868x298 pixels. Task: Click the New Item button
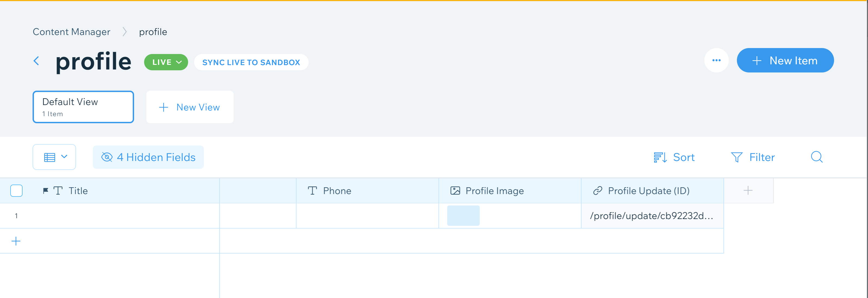tap(785, 61)
